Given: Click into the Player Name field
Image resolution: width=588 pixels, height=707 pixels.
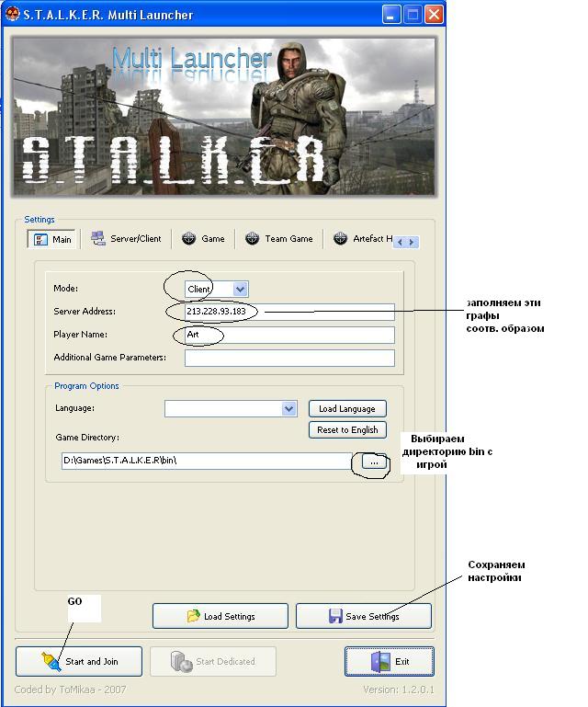Looking at the screenshot, I should tap(289, 335).
